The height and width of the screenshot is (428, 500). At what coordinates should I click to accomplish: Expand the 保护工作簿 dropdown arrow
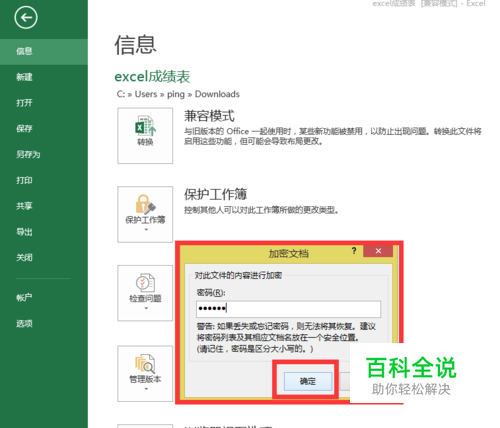pos(146,230)
